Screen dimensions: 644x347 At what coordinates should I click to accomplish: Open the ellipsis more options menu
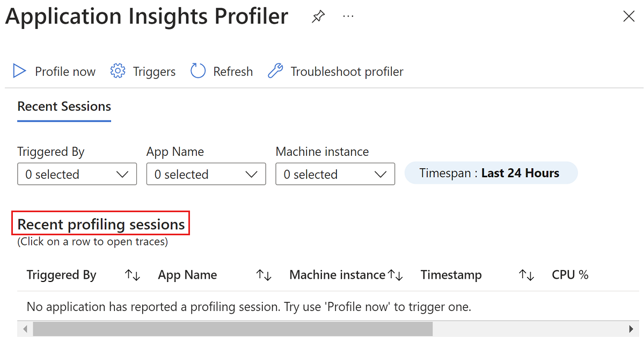point(348,16)
